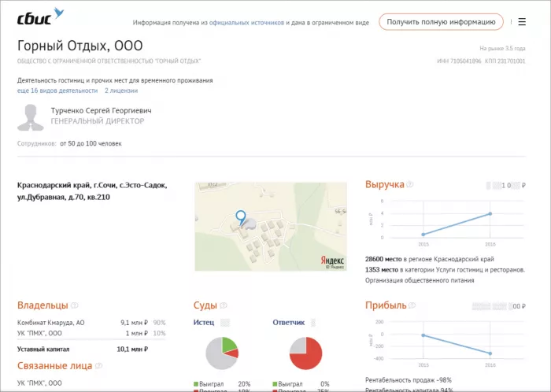This screenshot has height=392, width=551.
Task: Click help icon beside Прибыль heading
Action: pyautogui.click(x=412, y=305)
